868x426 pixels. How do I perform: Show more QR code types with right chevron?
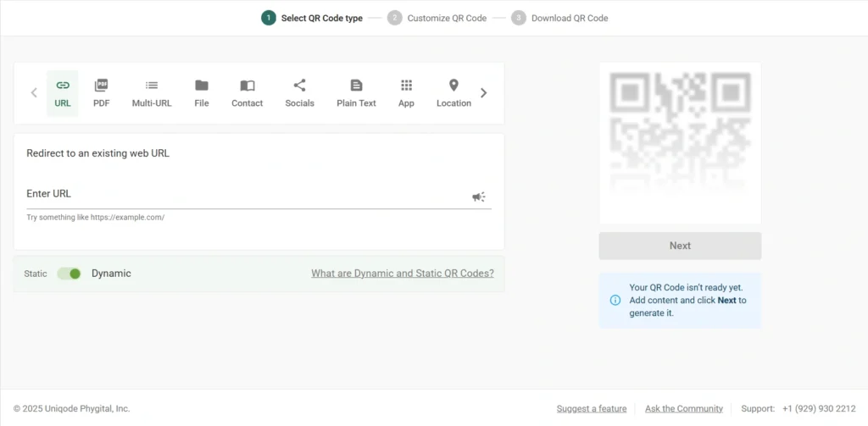click(484, 93)
